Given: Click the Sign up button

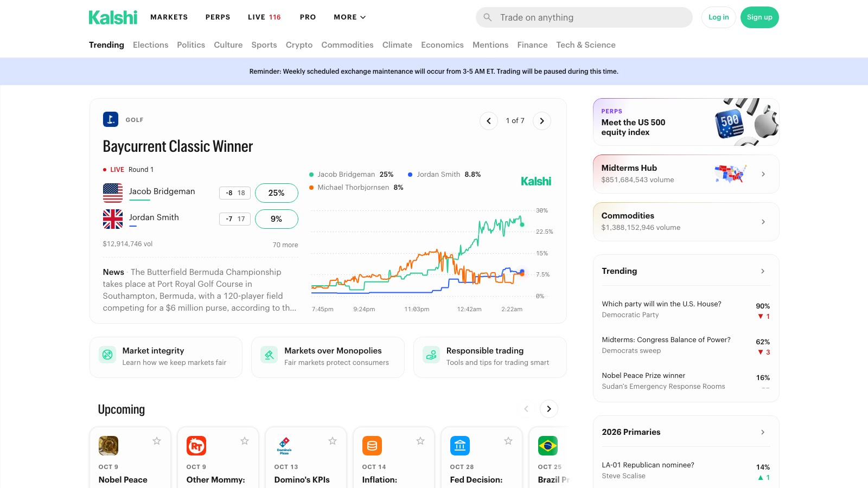Looking at the screenshot, I should point(759,17).
